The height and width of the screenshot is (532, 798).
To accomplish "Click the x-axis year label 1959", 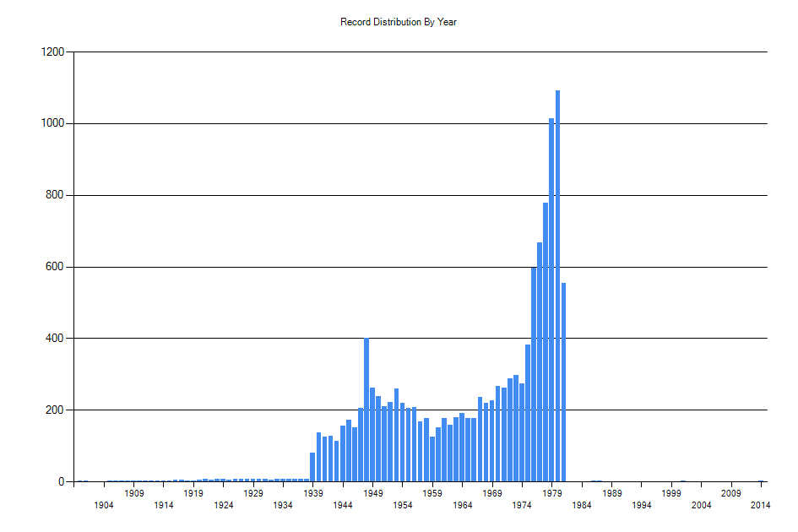I will 432,493.
